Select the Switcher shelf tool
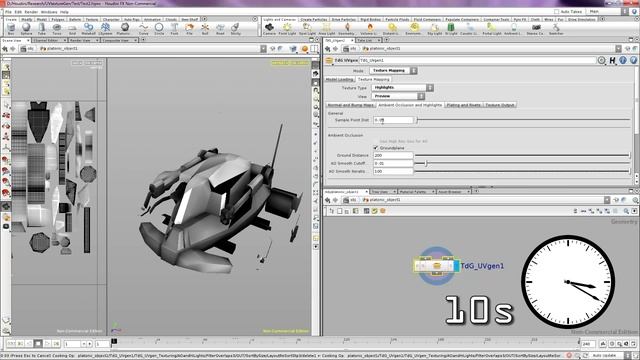This screenshot has width=640, height=360. click(556, 29)
